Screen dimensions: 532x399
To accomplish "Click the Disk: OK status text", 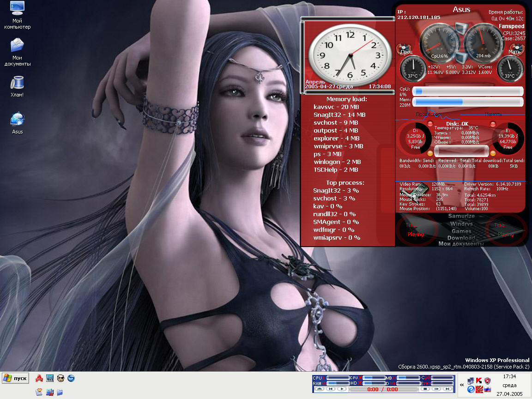I will pyautogui.click(x=457, y=124).
